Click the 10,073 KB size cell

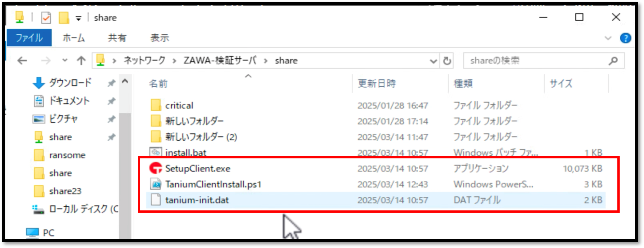click(582, 169)
